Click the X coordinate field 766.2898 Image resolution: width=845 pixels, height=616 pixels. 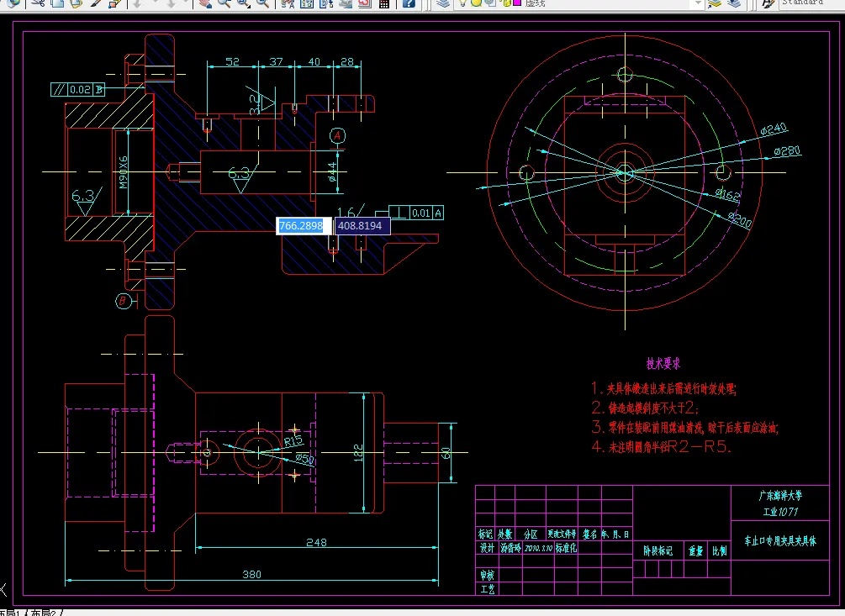pyautogui.click(x=302, y=225)
